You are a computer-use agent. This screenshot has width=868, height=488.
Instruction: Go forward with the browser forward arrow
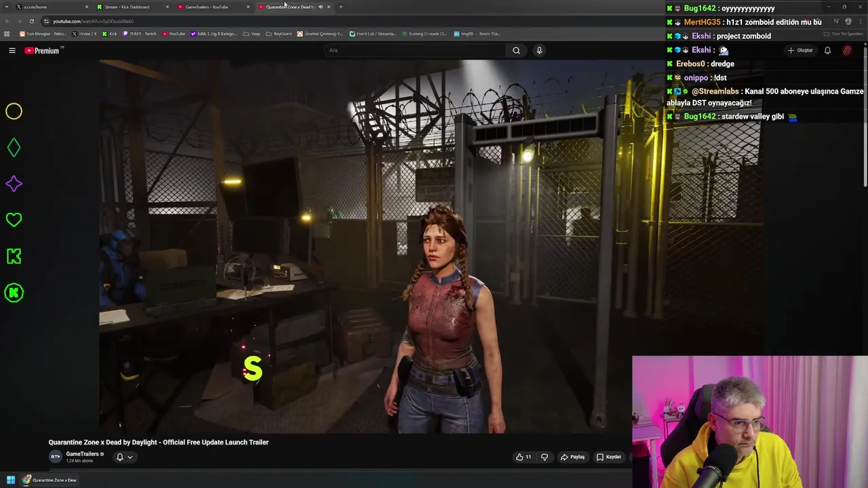click(20, 21)
